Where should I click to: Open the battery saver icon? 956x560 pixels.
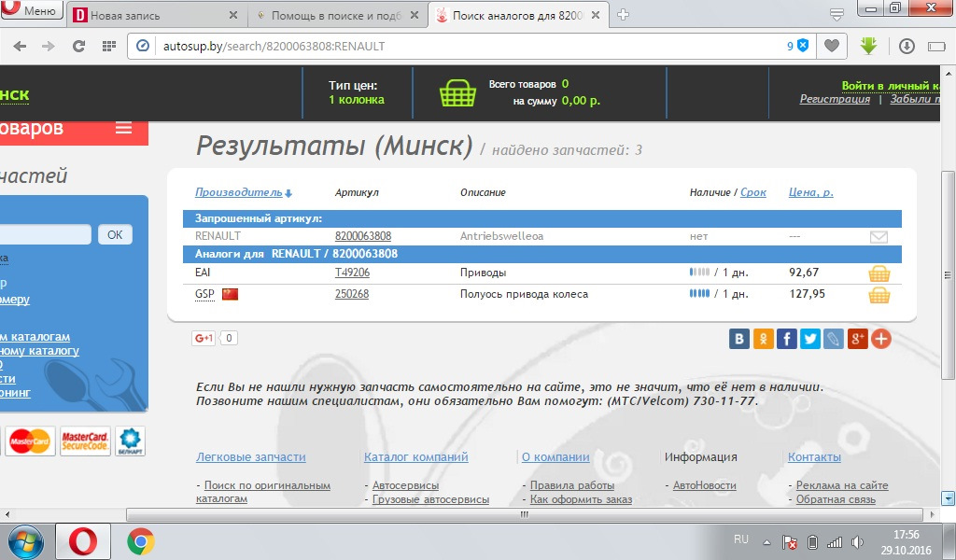935,47
